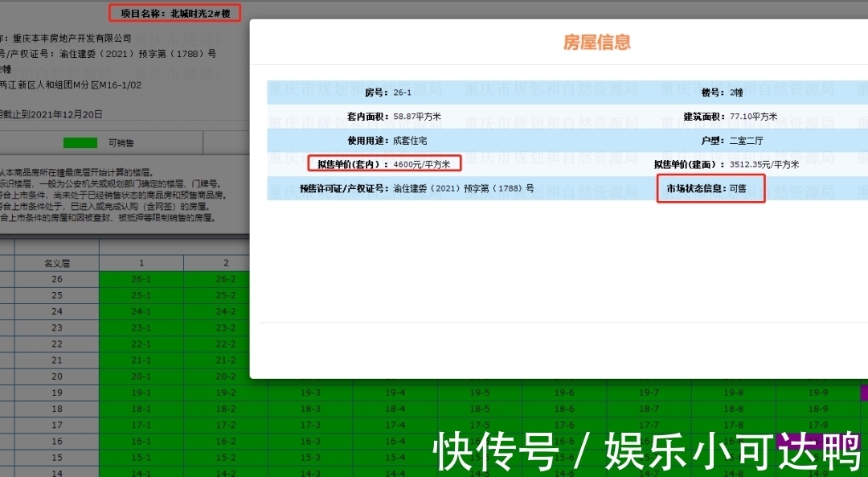868x477 pixels.
Task: Click the 拟售单价(套内) 4600元 highlighted field
Action: 387,163
